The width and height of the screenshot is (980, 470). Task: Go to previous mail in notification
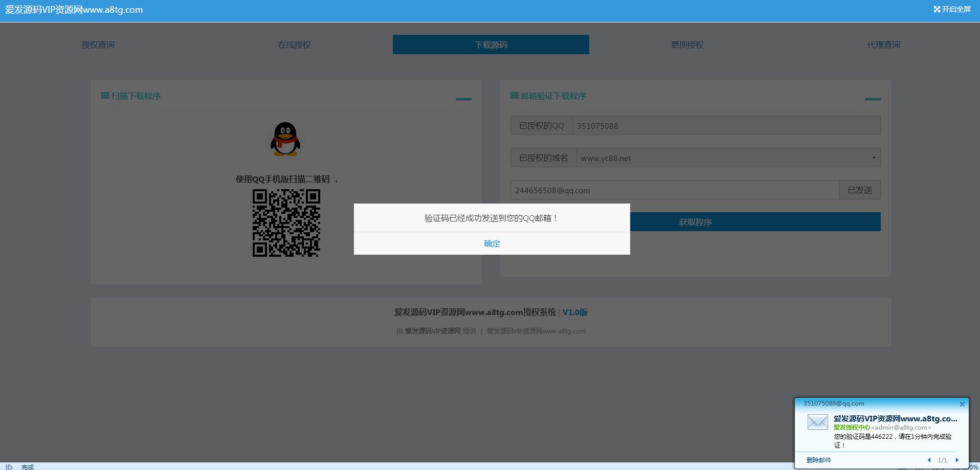tap(929, 460)
